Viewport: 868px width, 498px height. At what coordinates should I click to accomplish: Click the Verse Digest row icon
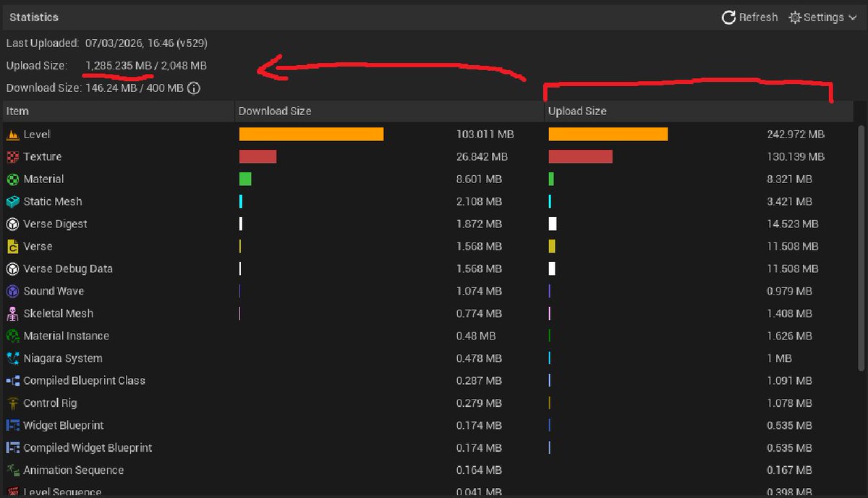(13, 224)
